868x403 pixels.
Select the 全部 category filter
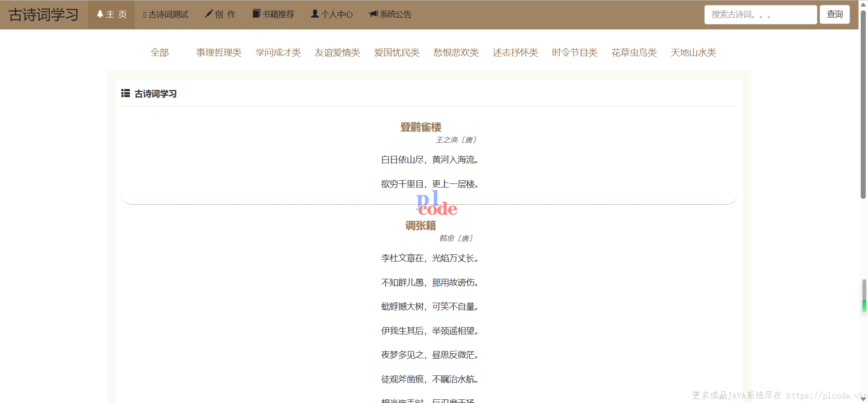(160, 52)
